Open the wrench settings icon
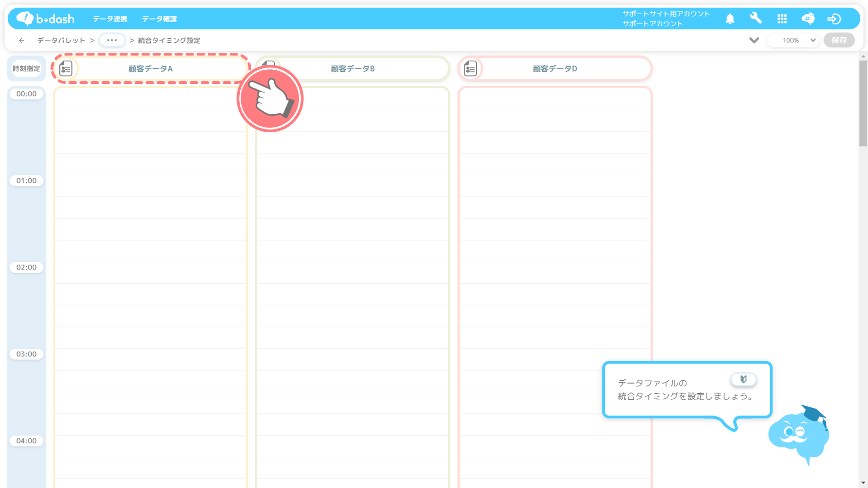868x488 pixels. pos(755,18)
